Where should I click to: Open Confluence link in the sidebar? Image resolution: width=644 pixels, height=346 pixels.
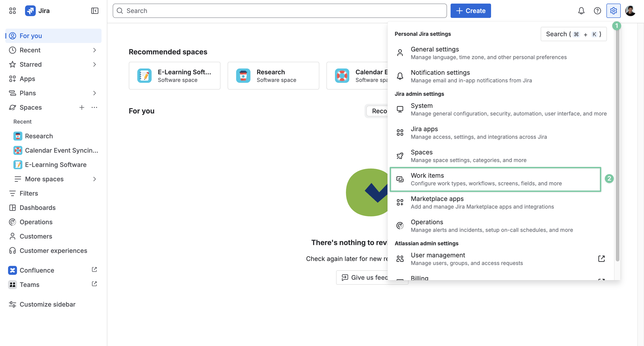pyautogui.click(x=37, y=270)
